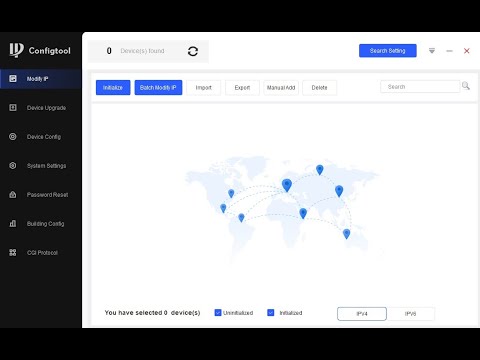480x360 pixels.
Task: Go to Device Config section
Action: [41, 137]
